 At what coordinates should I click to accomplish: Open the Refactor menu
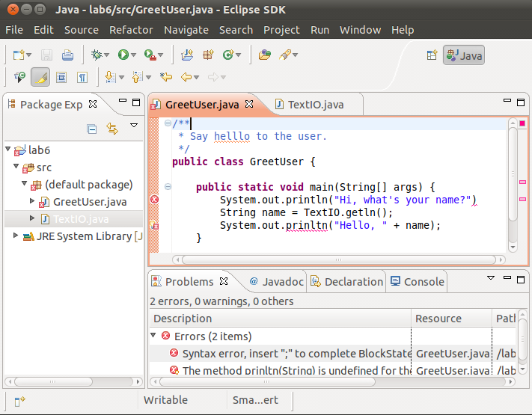131,30
